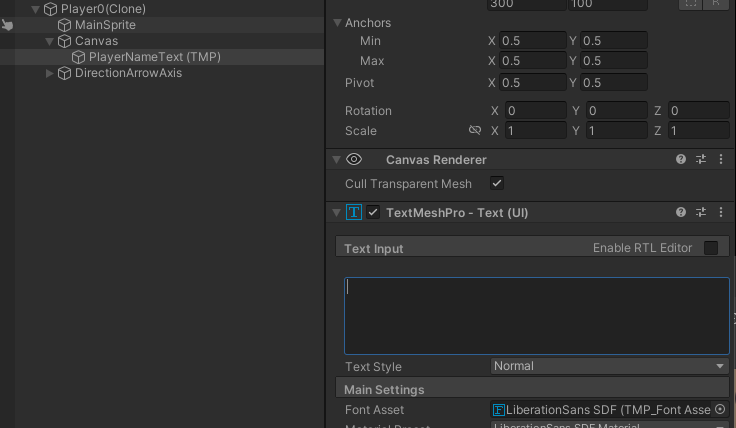736x428 pixels.
Task: Select DirectionArrowAxis in the hierarchy
Action: 128,73
